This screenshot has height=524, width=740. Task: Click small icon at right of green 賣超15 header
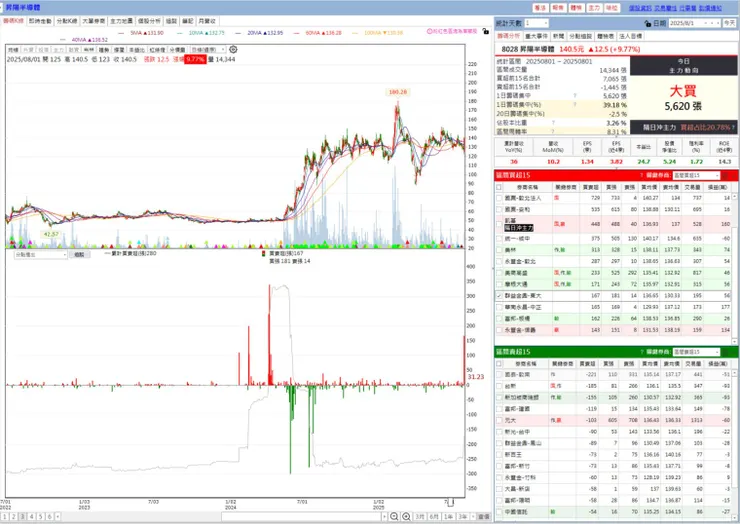point(725,352)
